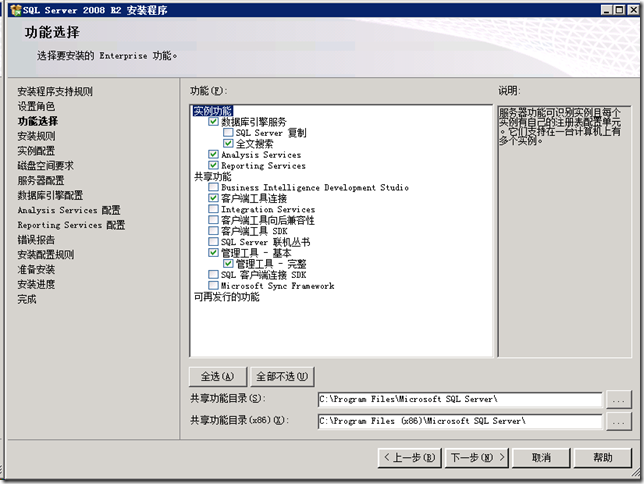This screenshot has height=484, width=644.
Task: Click 磁盘空间要求 step in sidebar
Action: click(46, 166)
